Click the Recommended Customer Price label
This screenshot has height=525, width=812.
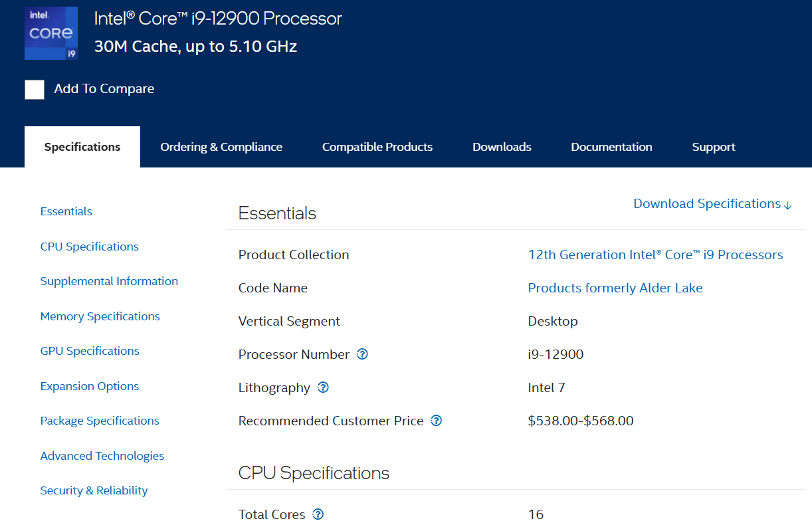click(331, 421)
